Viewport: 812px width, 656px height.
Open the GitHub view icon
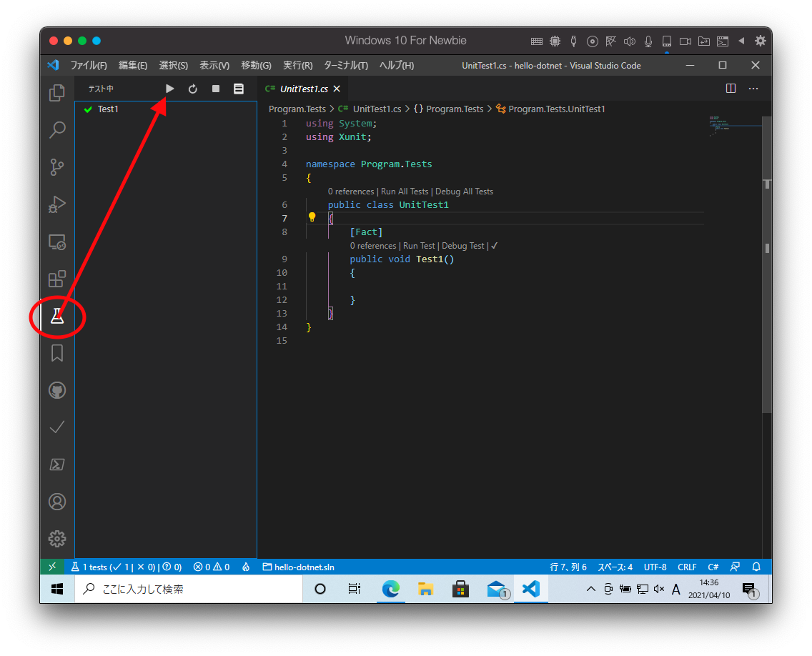57,390
